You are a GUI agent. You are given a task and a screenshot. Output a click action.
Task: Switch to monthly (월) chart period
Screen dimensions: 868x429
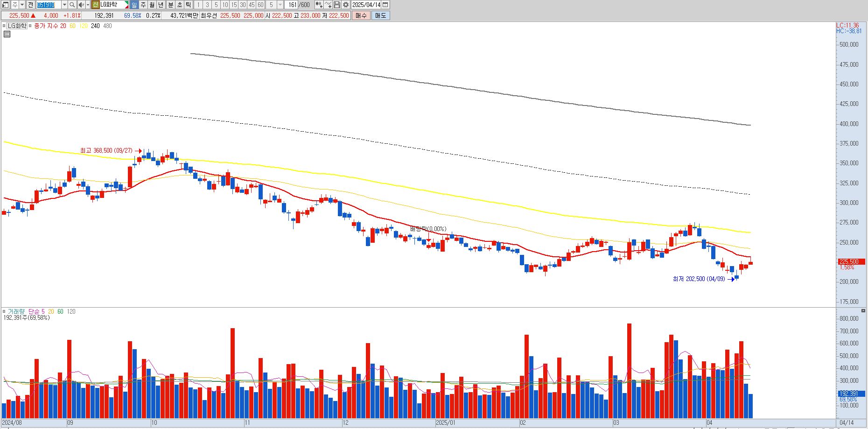tap(152, 5)
